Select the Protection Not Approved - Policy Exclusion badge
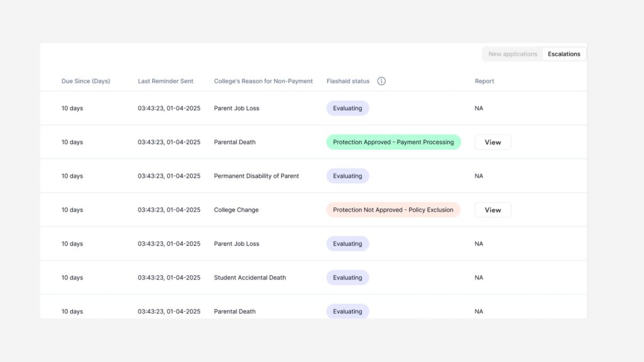This screenshot has height=362, width=644. tap(393, 210)
